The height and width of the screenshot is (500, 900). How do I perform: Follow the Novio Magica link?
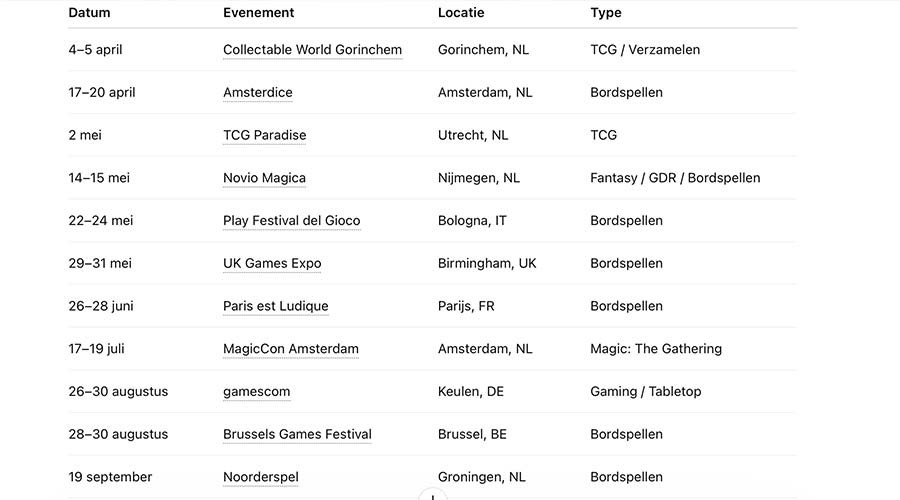click(264, 179)
